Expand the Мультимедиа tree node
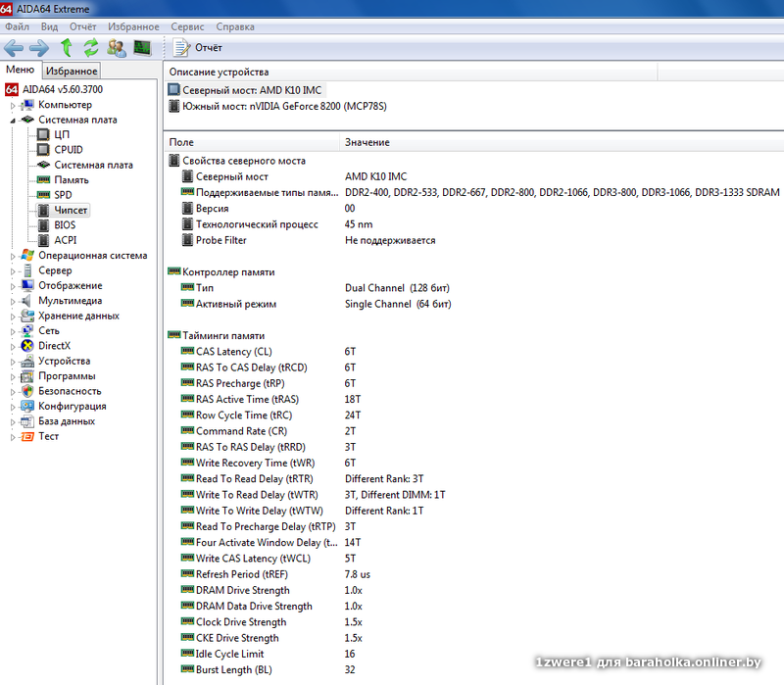This screenshot has height=685, width=784. tap(13, 301)
